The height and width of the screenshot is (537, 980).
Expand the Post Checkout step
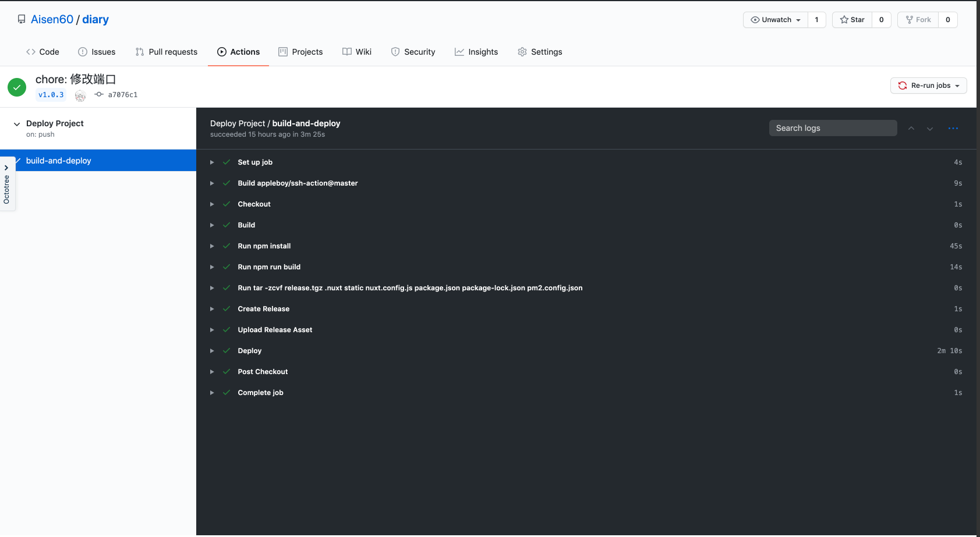click(x=212, y=372)
